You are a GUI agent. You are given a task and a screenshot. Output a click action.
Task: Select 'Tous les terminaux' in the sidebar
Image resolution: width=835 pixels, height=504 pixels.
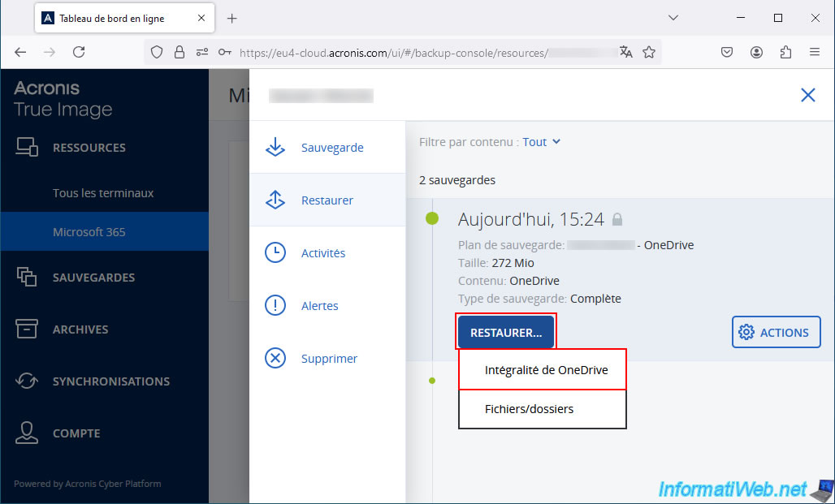pyautogui.click(x=103, y=192)
